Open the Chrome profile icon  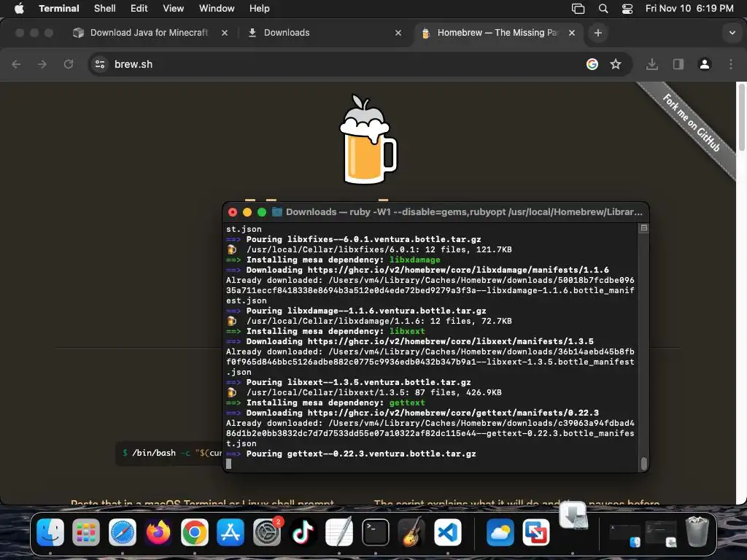click(704, 64)
